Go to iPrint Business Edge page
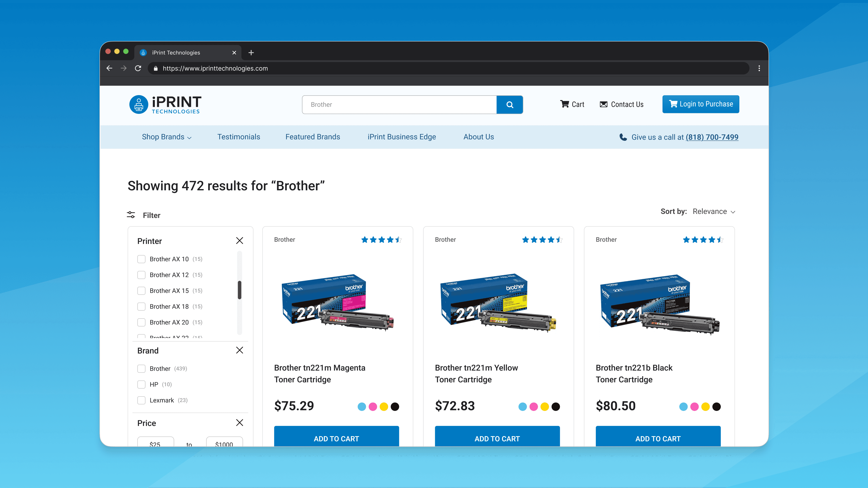This screenshot has height=488, width=868. [x=401, y=137]
